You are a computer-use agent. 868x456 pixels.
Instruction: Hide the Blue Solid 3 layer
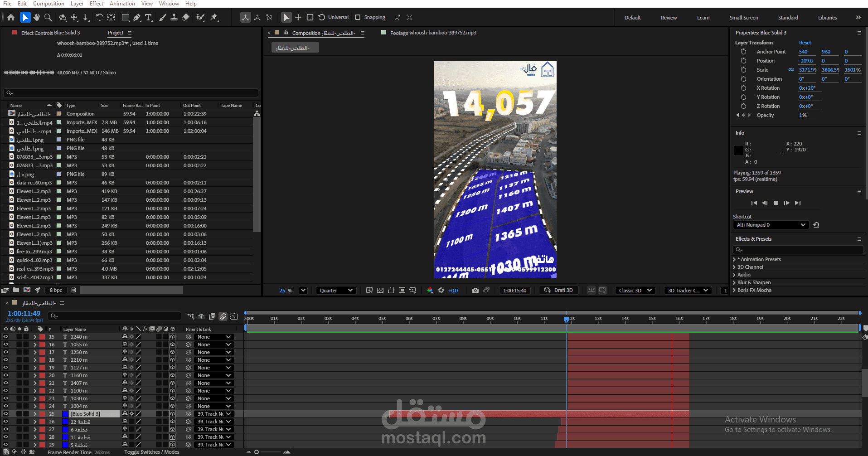pyautogui.click(x=6, y=414)
